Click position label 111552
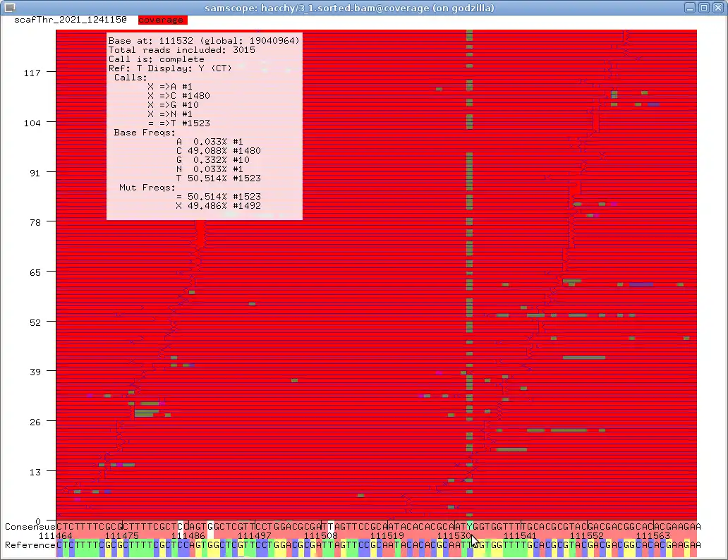 coord(586,535)
